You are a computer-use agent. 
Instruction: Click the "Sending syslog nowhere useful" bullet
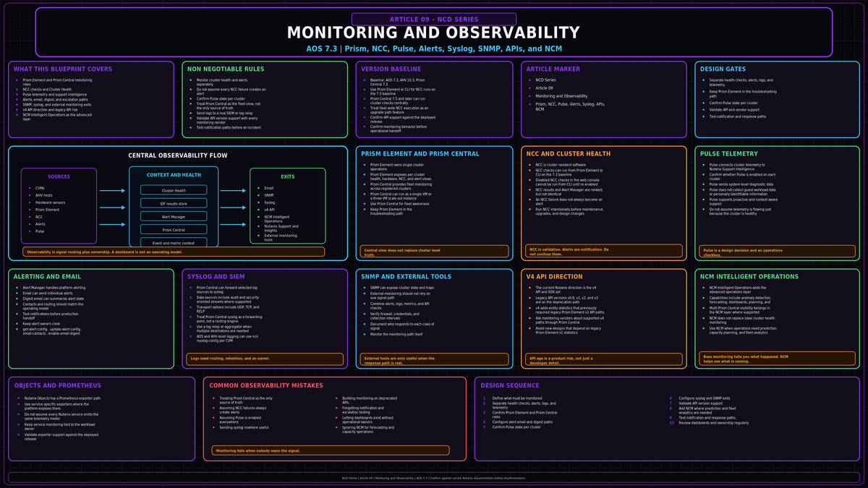click(x=244, y=427)
